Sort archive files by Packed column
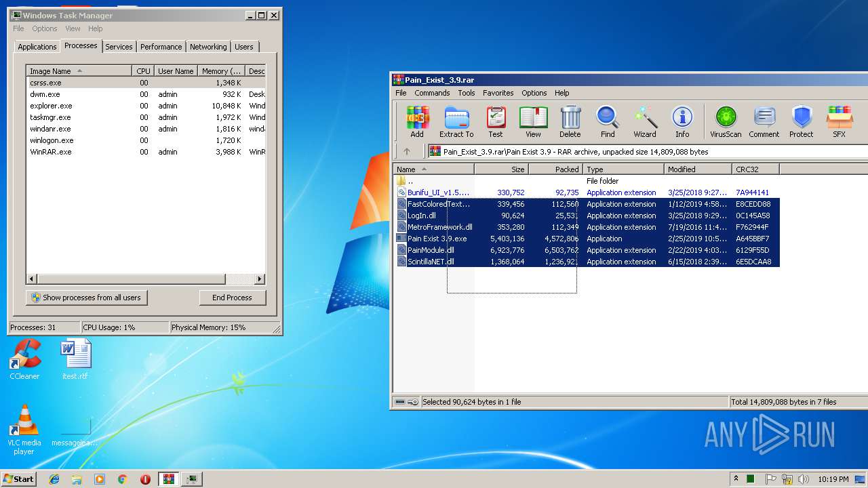Image resolution: width=868 pixels, height=488 pixels. pos(556,169)
